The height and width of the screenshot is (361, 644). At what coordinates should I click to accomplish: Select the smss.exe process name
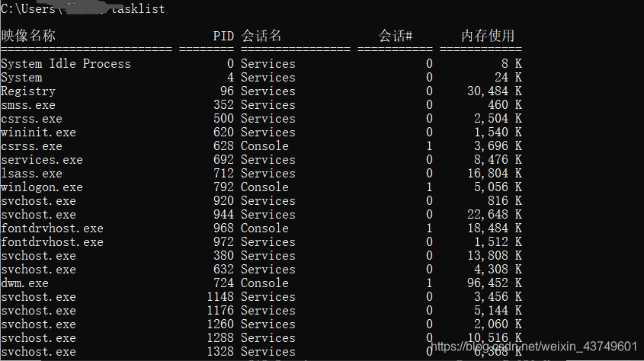[x=28, y=105]
